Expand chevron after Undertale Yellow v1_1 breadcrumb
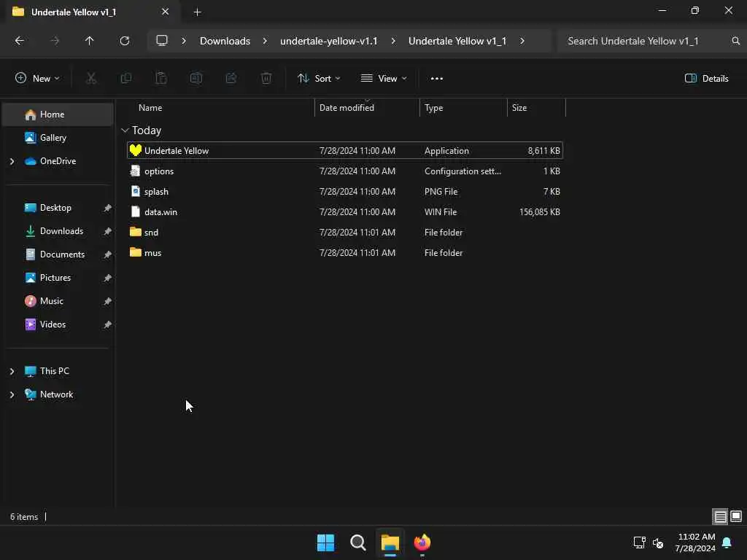This screenshot has width=747, height=560. pyautogui.click(x=522, y=41)
